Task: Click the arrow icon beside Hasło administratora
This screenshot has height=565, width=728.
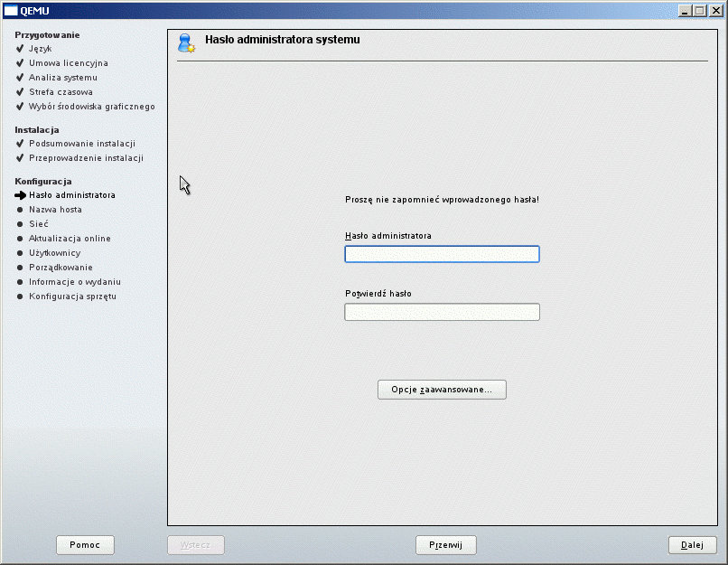Action: [x=20, y=195]
